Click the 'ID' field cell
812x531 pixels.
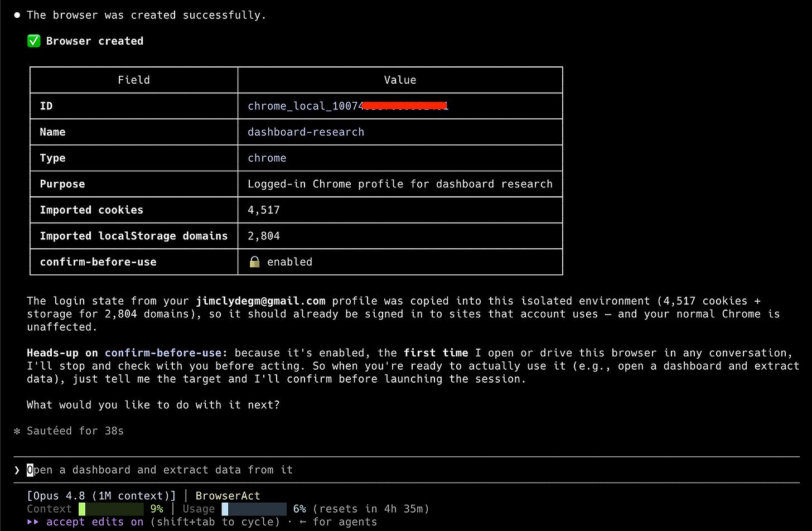coord(134,106)
